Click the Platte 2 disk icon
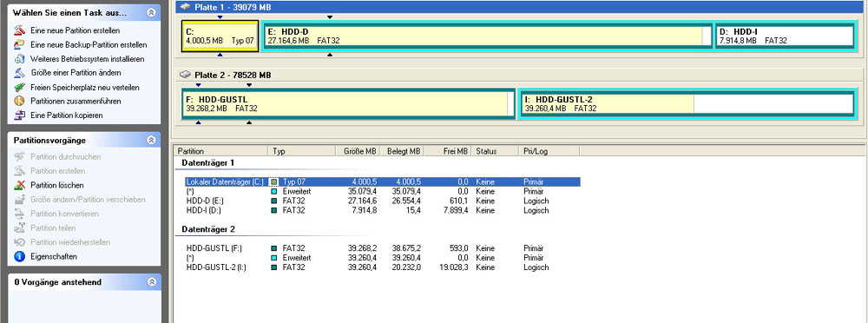The width and height of the screenshot is (868, 323). pyautogui.click(x=185, y=75)
